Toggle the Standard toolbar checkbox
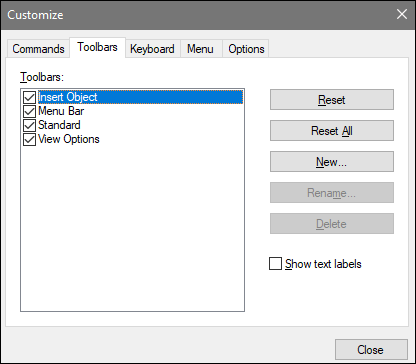The width and height of the screenshot is (416, 364). point(30,125)
